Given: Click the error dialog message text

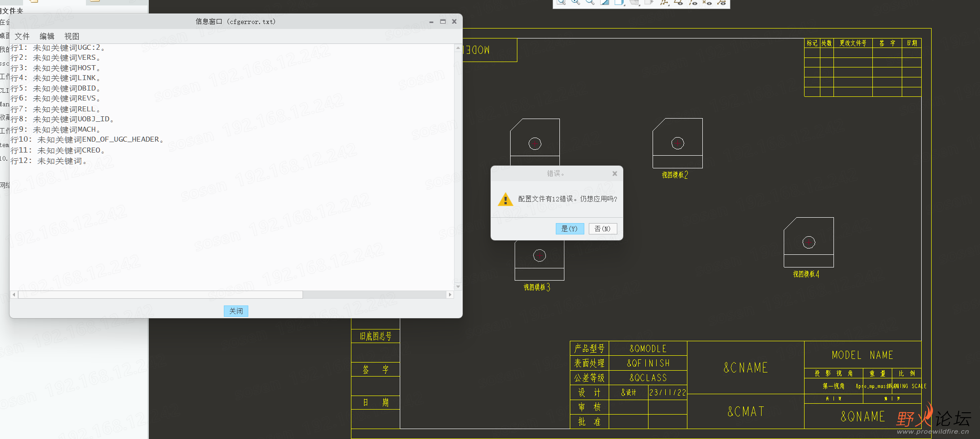Looking at the screenshot, I should click(568, 199).
